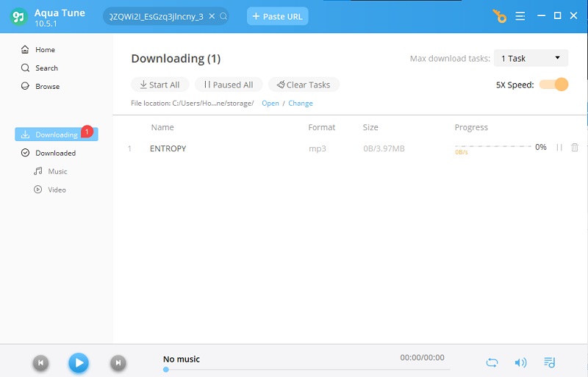Open the key registration icon
Image resolution: width=588 pixels, height=377 pixels.
point(500,16)
